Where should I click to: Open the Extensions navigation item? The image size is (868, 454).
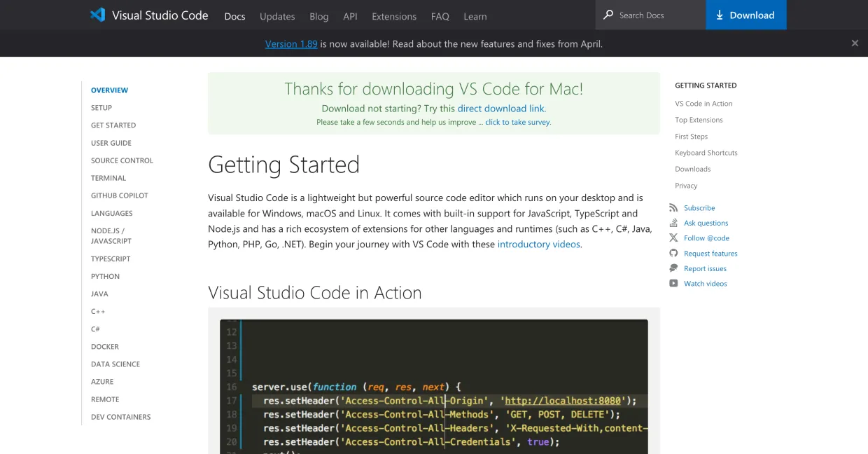coord(394,16)
